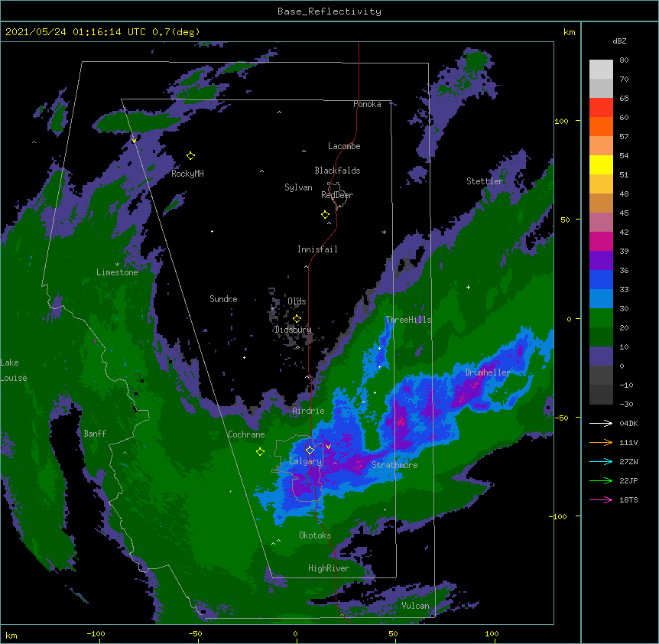Click the white 04DK arrow in legend
The width and height of the screenshot is (659, 644).
[x=601, y=423]
